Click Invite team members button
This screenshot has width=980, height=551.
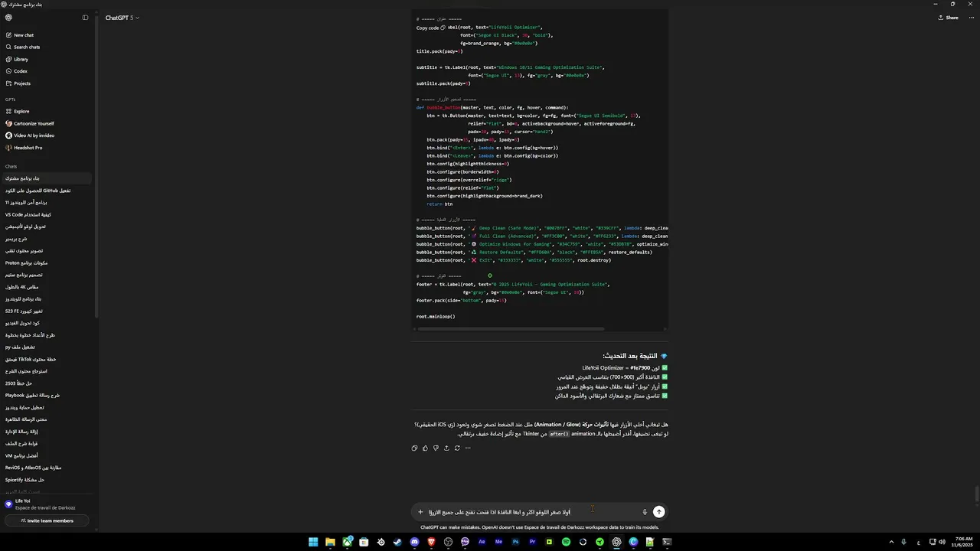(46, 520)
